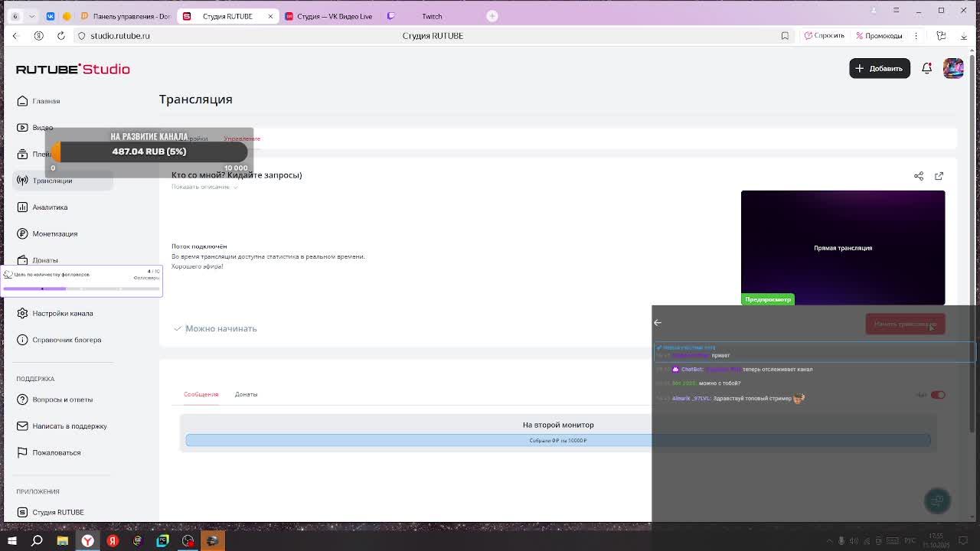Screen dimensions: 980x551
Task: Click the round chat button bottom right
Action: coord(937,500)
